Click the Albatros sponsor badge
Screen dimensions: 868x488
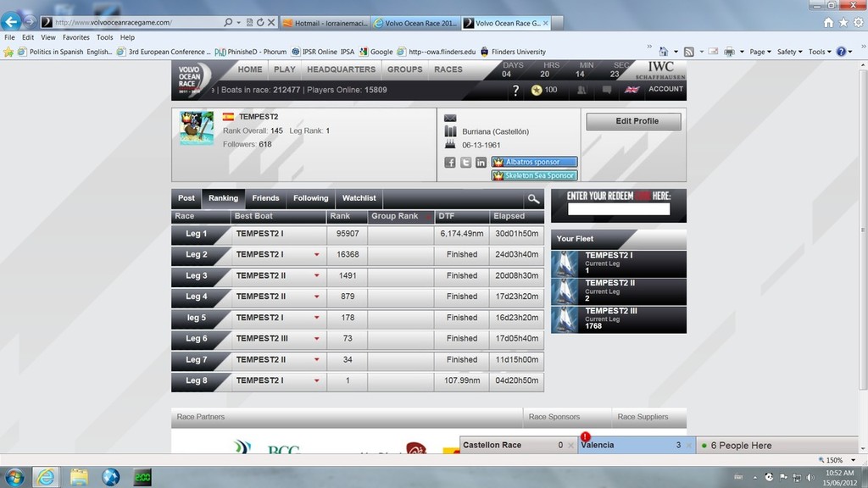(x=534, y=162)
